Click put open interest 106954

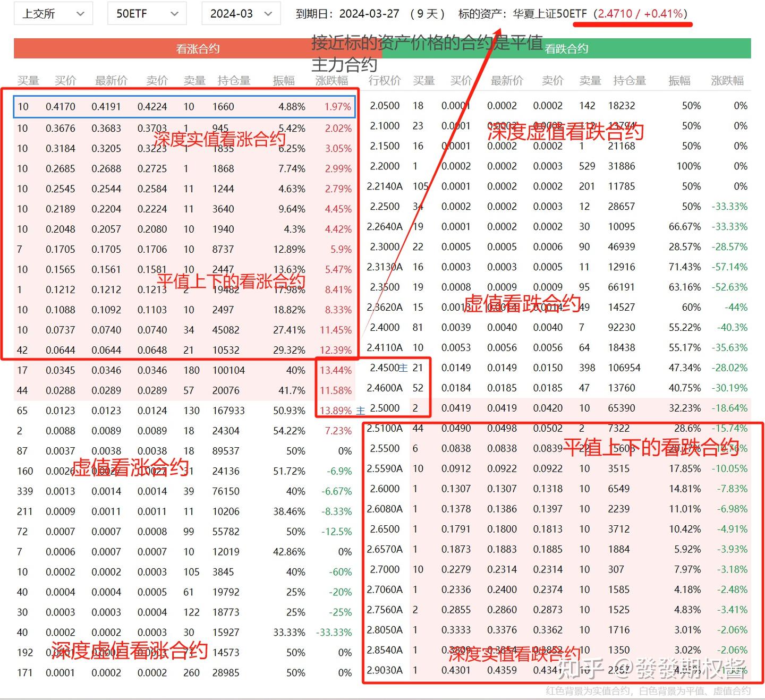point(624,368)
